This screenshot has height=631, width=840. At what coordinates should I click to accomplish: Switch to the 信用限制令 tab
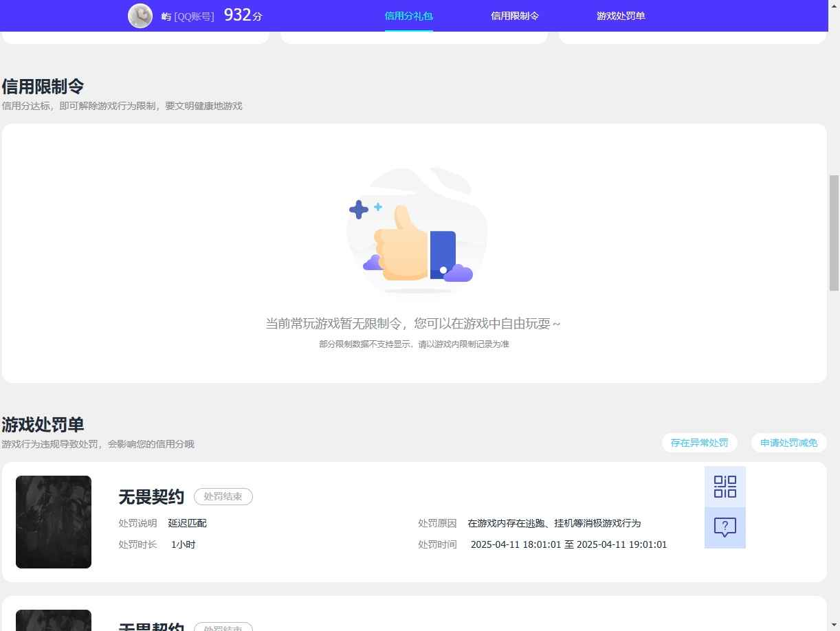pos(515,16)
